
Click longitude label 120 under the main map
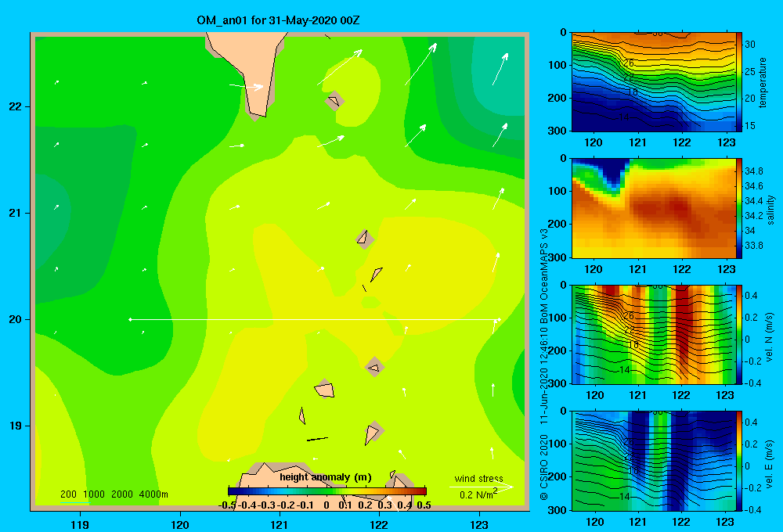click(180, 524)
